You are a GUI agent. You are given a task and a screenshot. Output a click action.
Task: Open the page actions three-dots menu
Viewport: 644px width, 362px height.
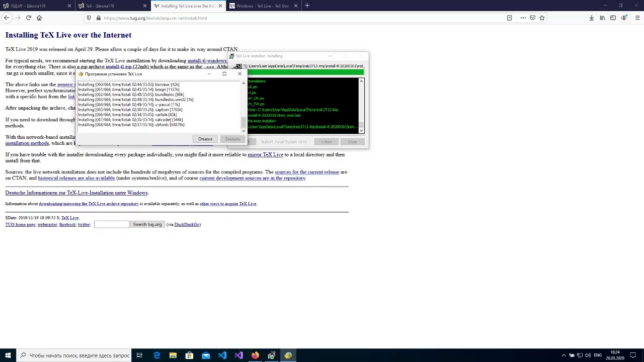[523, 18]
